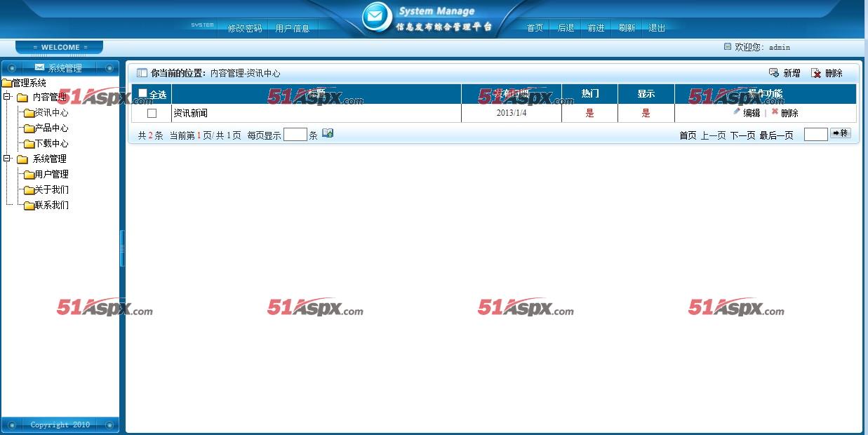Image resolution: width=868 pixels, height=435 pixels.
Task: Select 用户管理 in the tree
Action: click(51, 174)
